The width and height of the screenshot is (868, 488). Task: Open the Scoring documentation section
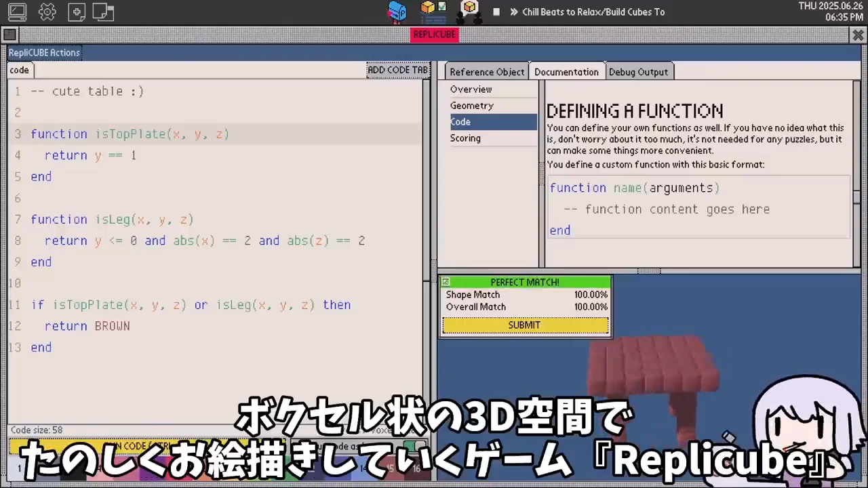(x=493, y=138)
